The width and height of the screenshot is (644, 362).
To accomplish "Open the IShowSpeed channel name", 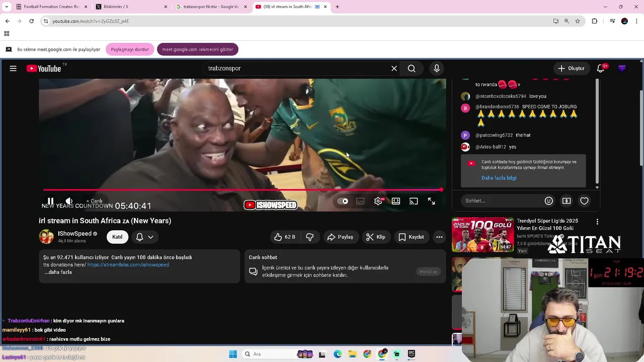I will click(74, 233).
